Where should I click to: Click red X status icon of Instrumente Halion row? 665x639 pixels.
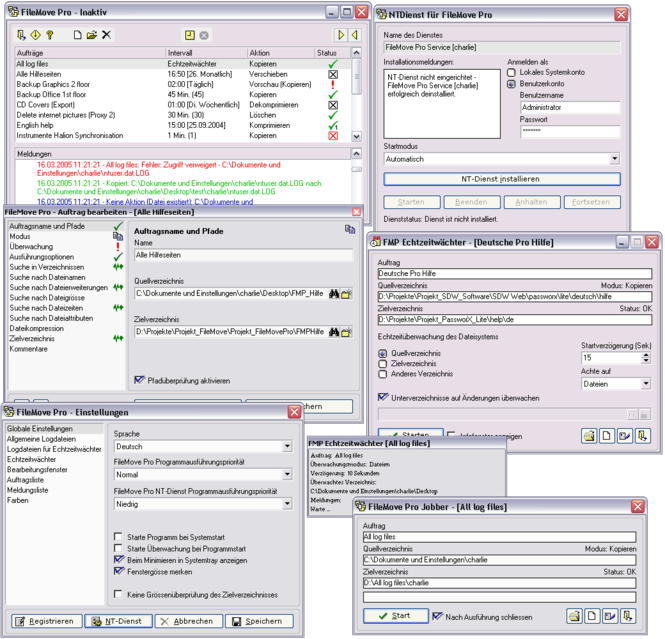(333, 136)
